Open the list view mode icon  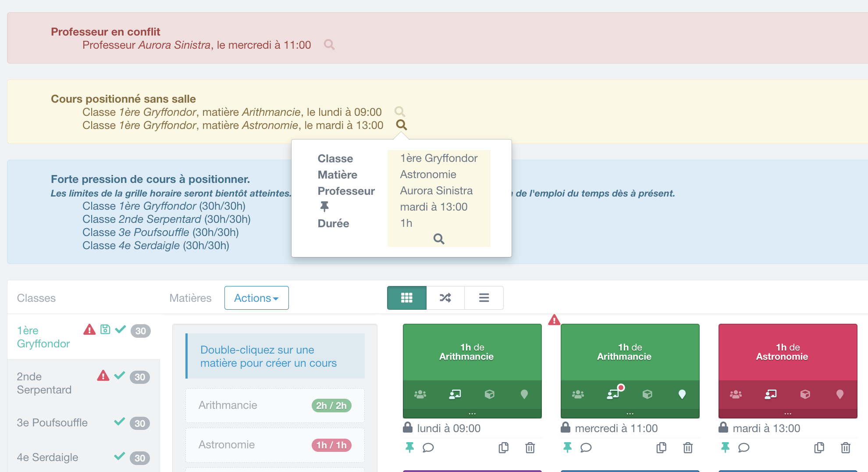pyautogui.click(x=484, y=297)
